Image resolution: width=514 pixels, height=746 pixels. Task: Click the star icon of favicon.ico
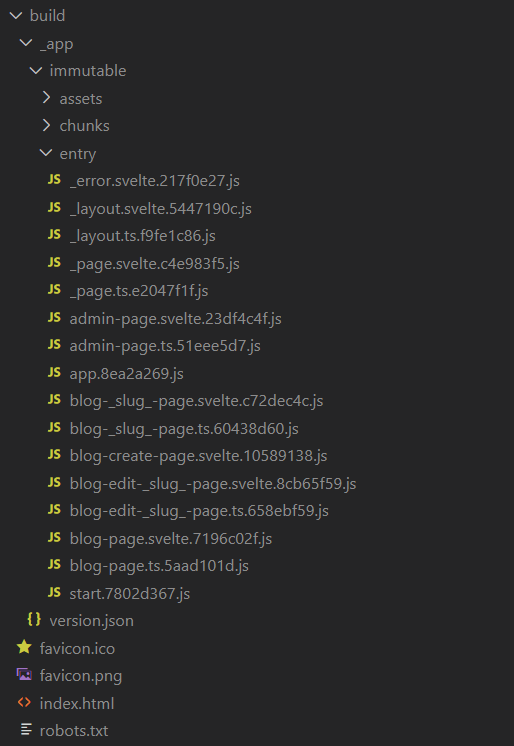tap(24, 647)
